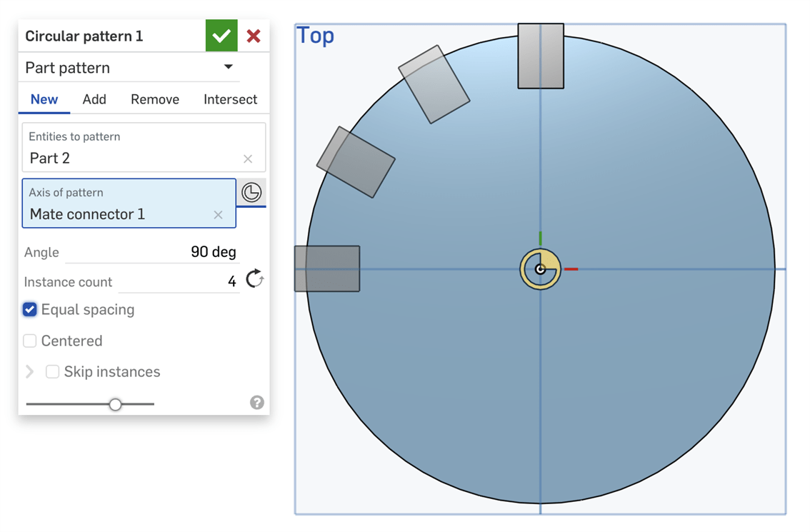This screenshot has width=810, height=532.
Task: Switch to the New tab
Action: pos(44,99)
